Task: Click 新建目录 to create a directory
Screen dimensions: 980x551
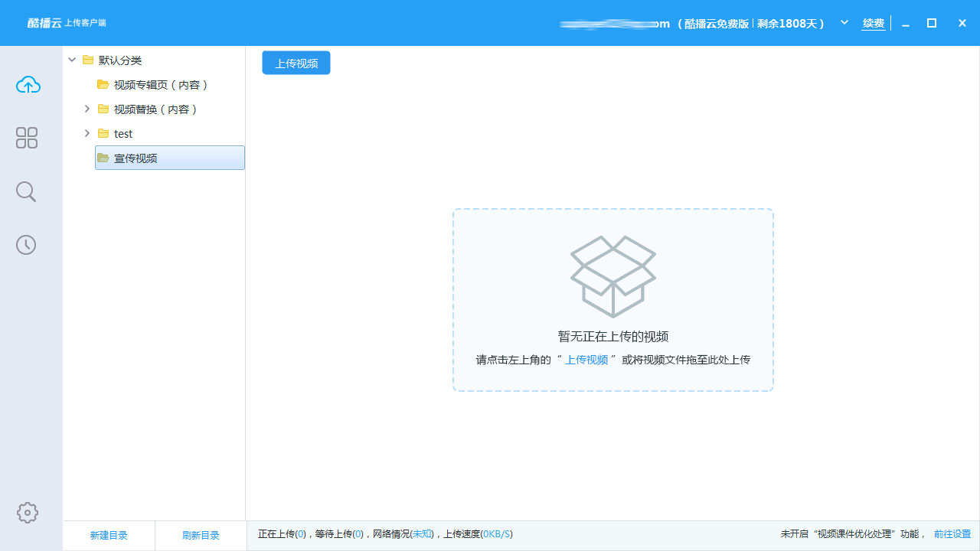Action: pos(109,536)
